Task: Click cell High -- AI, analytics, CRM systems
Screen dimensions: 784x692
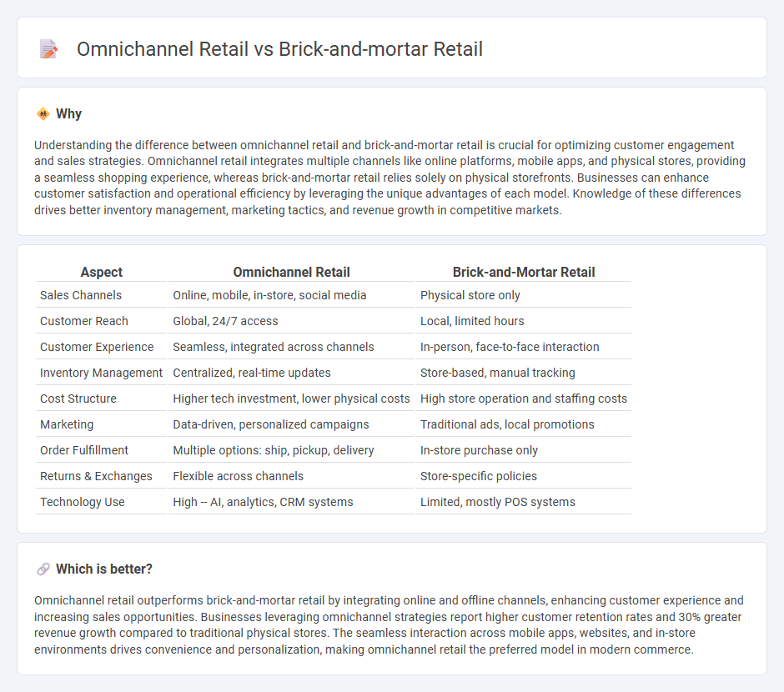Action: [x=263, y=502]
